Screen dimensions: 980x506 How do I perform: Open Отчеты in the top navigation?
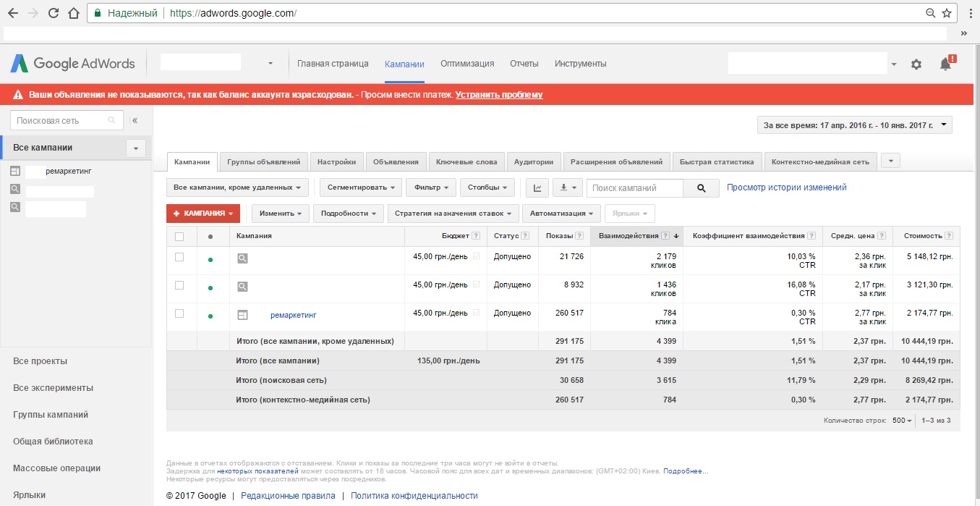click(x=524, y=64)
